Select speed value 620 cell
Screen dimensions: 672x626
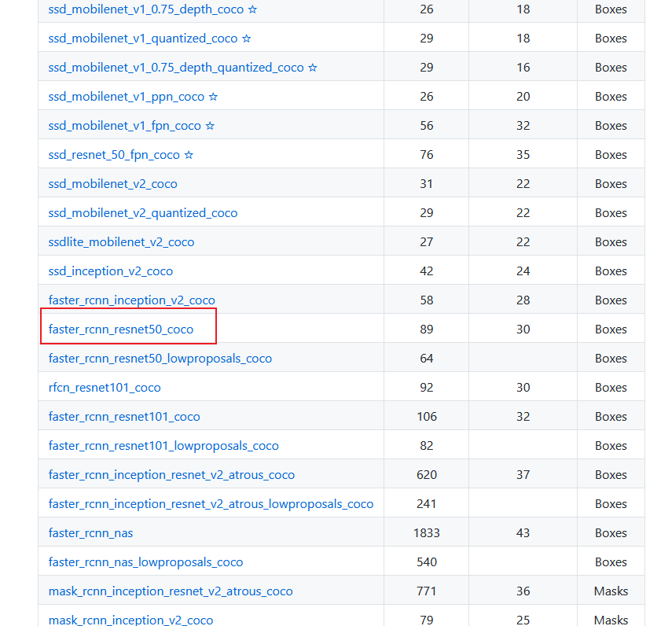(x=427, y=475)
